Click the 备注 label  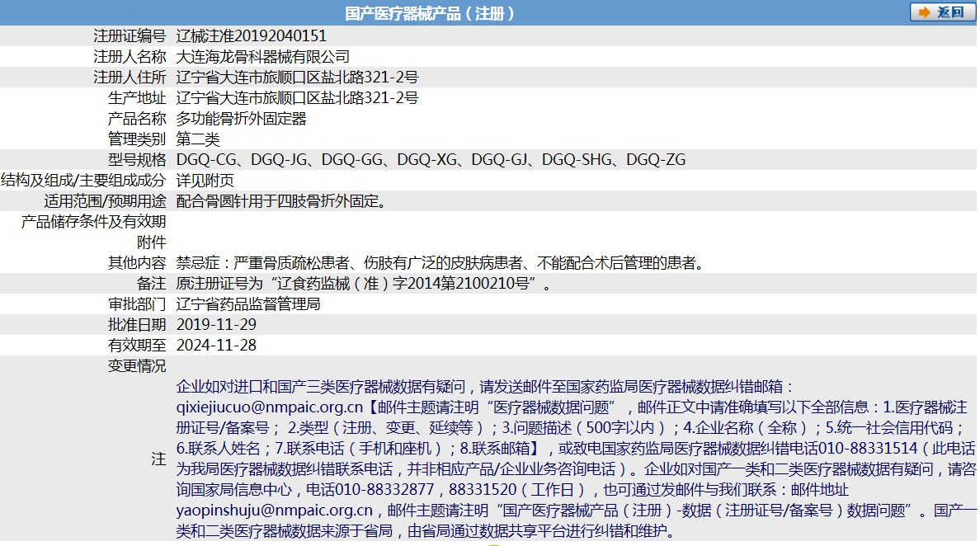pyautogui.click(x=151, y=284)
